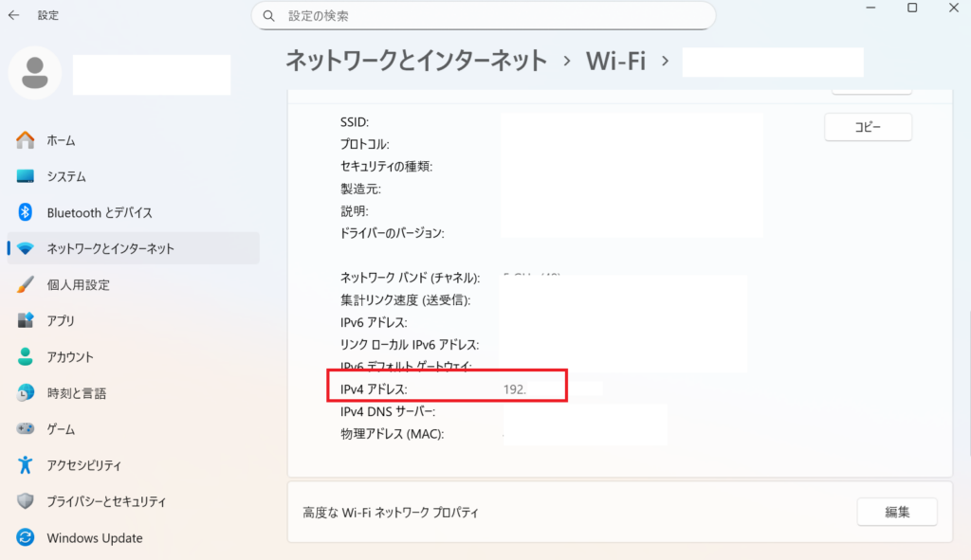Viewport: 971px width, 560px height.
Task: Click the 設定の検索 search box
Action: pos(484,16)
